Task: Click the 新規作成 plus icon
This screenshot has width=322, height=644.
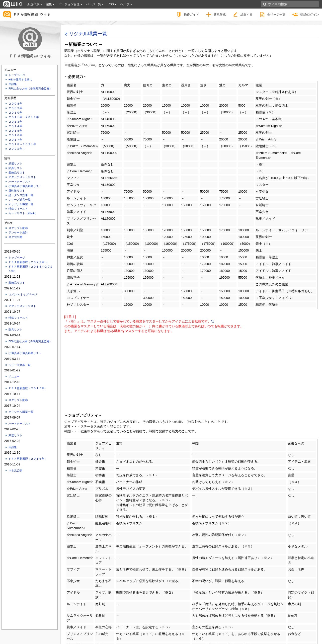Action: [208, 15]
